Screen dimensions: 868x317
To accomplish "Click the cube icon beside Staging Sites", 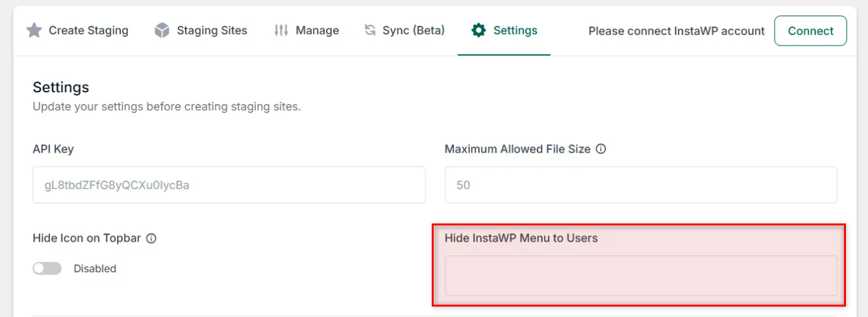I will [162, 30].
